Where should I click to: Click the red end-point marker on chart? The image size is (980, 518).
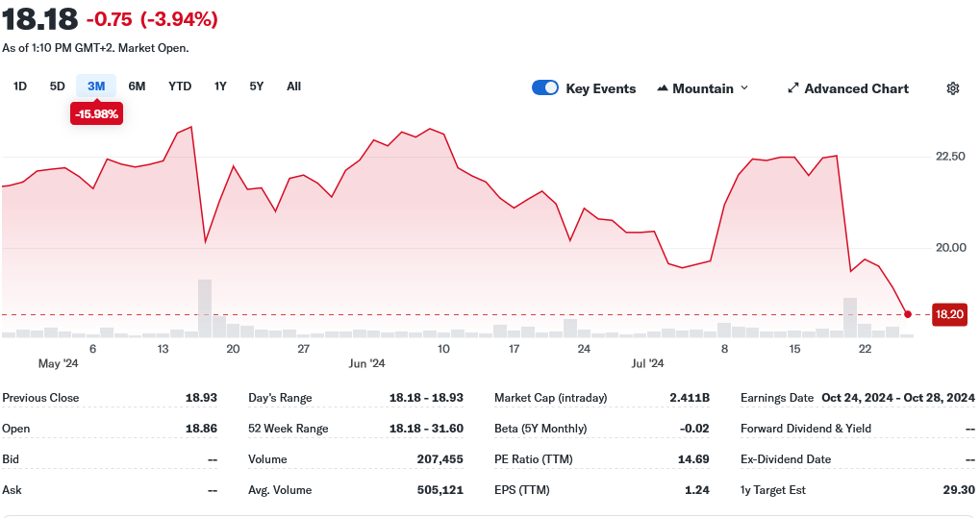point(908,313)
